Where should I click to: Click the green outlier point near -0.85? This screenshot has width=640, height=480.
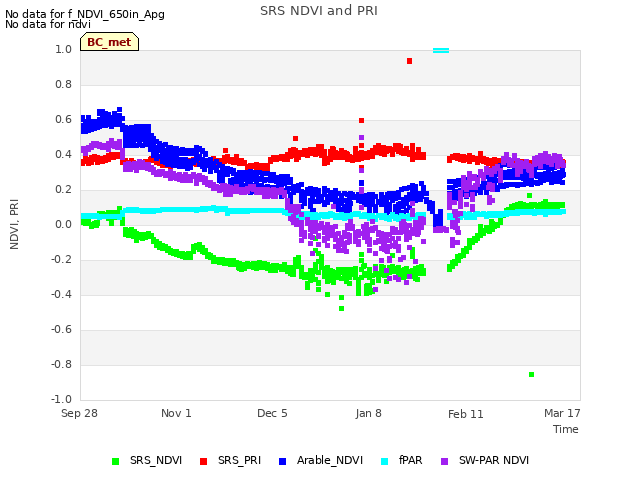point(531,375)
